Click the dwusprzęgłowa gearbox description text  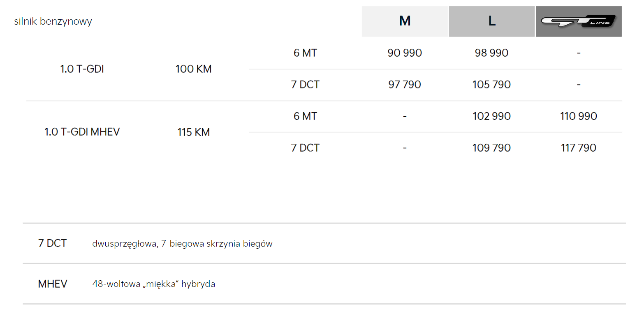pyautogui.click(x=182, y=244)
